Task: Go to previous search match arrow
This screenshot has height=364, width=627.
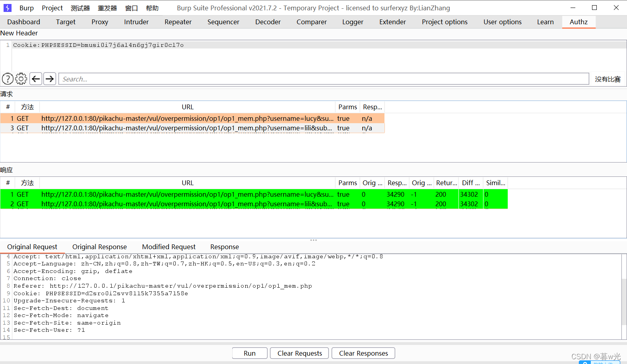Action: [36, 79]
